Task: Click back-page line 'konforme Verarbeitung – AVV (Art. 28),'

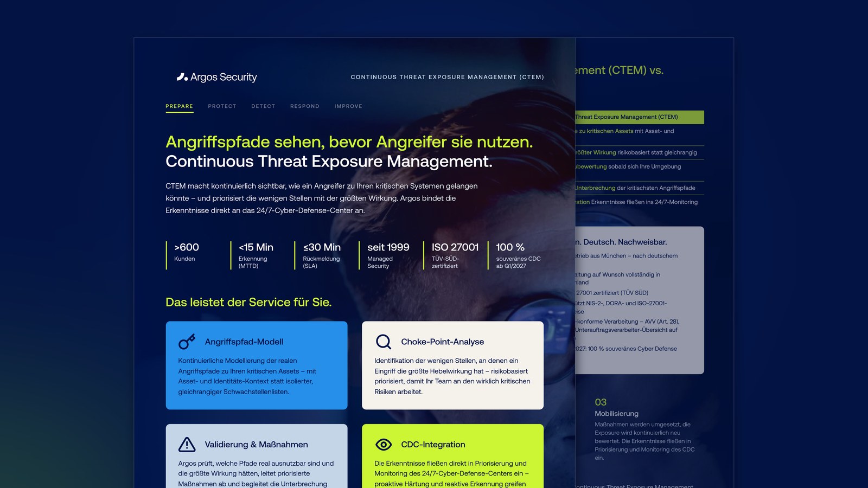Action: pyautogui.click(x=628, y=322)
